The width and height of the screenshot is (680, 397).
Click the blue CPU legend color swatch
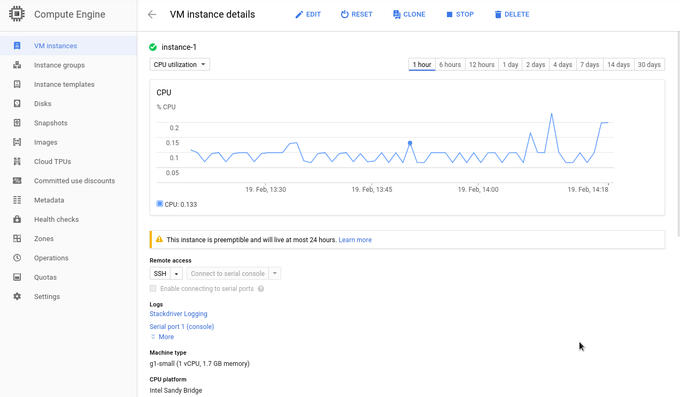(160, 204)
